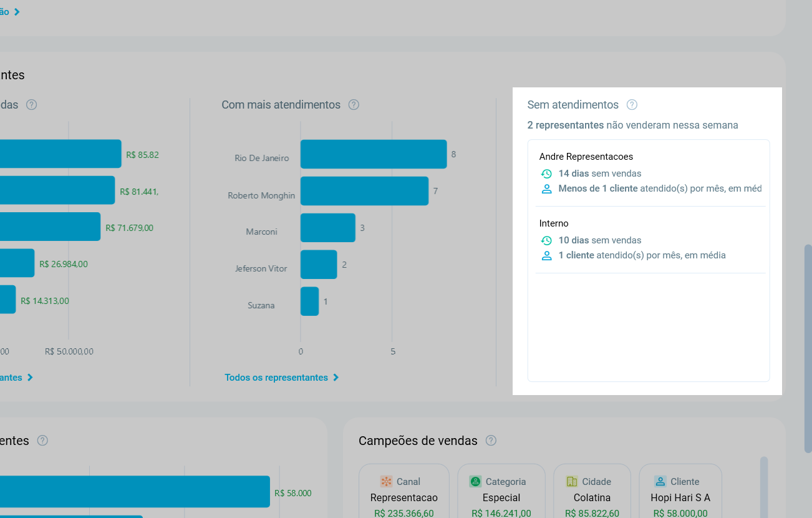Click the Suzana axis label
This screenshot has height=518, width=812.
tap(261, 305)
